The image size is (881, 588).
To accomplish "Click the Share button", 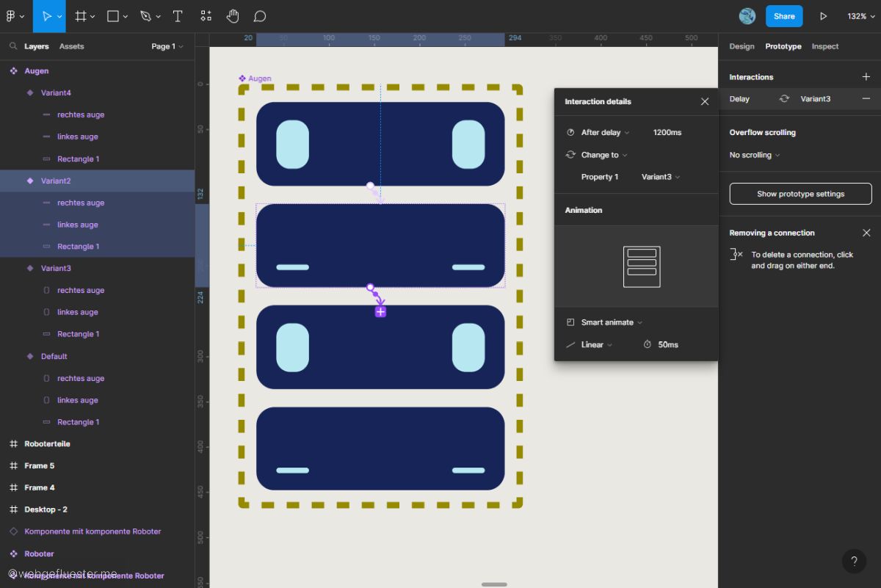I will 784,16.
